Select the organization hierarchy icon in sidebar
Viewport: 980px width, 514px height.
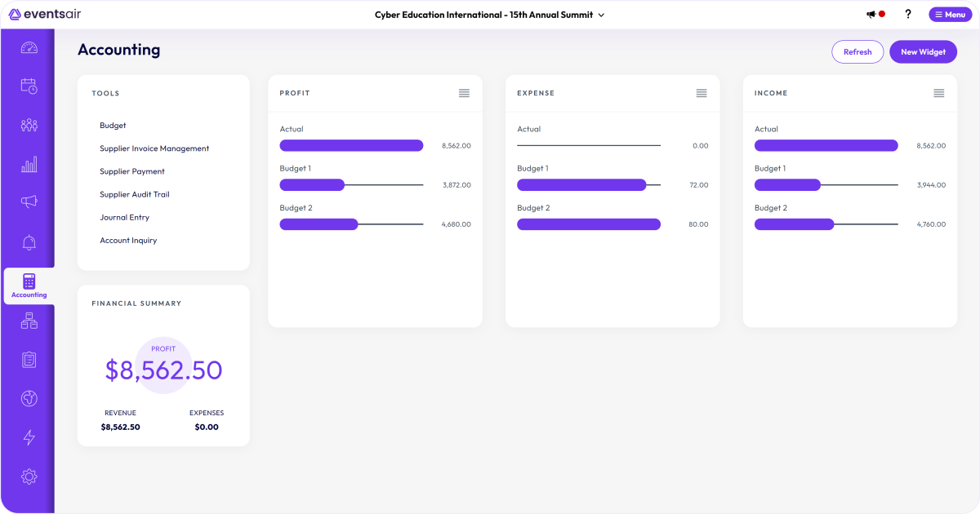[x=29, y=320]
